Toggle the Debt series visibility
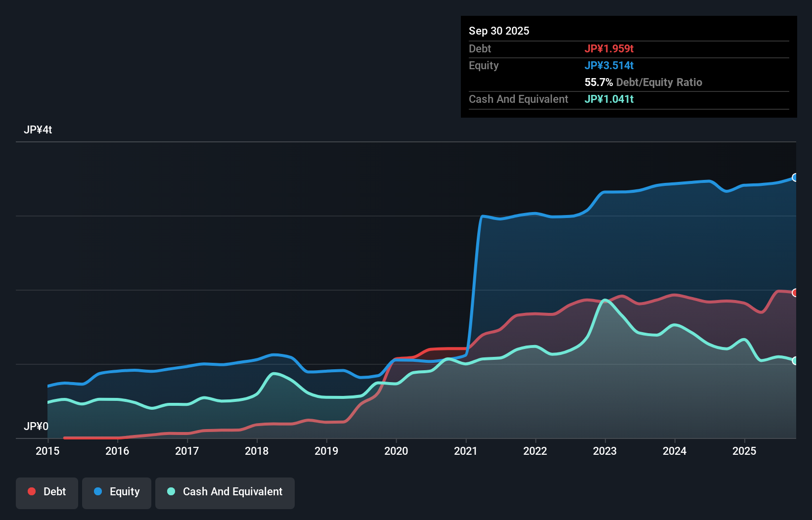Image resolution: width=812 pixels, height=520 pixels. coord(47,492)
